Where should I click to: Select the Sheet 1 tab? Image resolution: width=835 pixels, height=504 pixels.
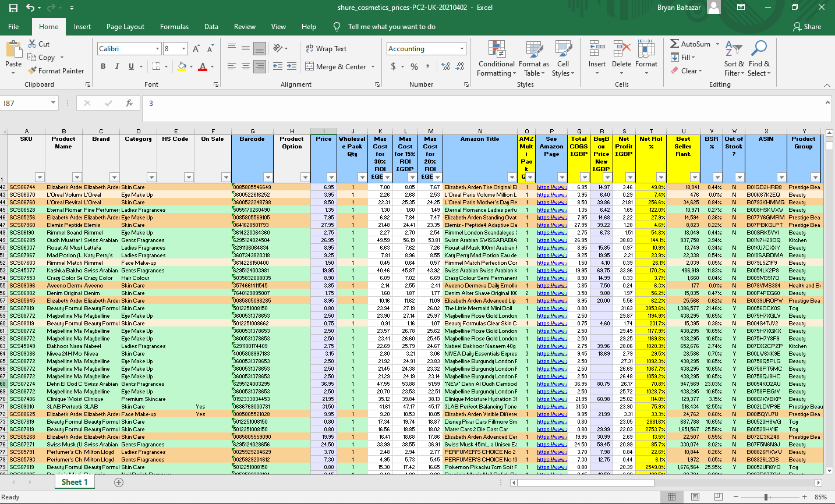point(75,482)
